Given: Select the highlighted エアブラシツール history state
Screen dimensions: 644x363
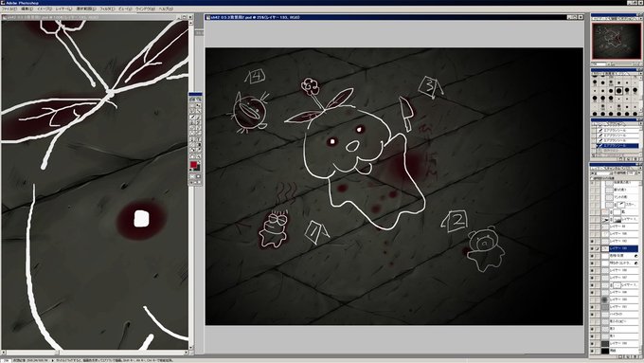Looking at the screenshot, I should (x=618, y=146).
